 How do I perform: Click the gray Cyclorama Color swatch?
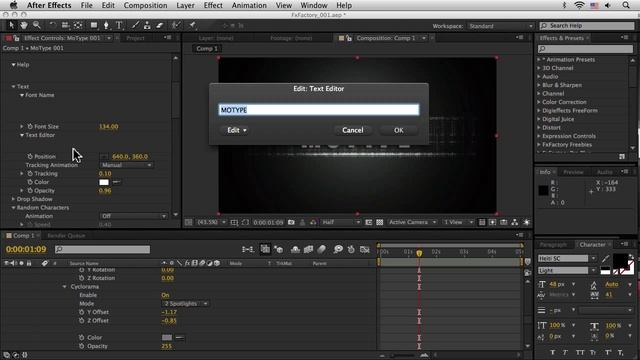(x=167, y=338)
